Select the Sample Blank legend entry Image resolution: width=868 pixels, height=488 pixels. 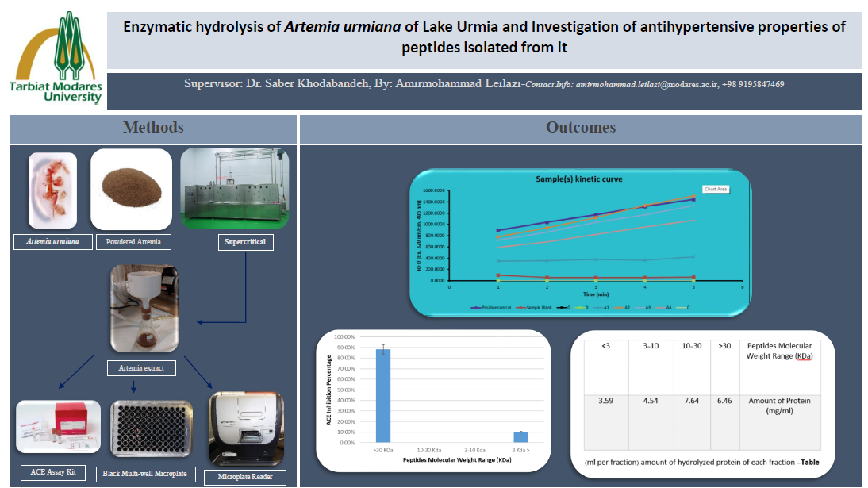coord(538,305)
